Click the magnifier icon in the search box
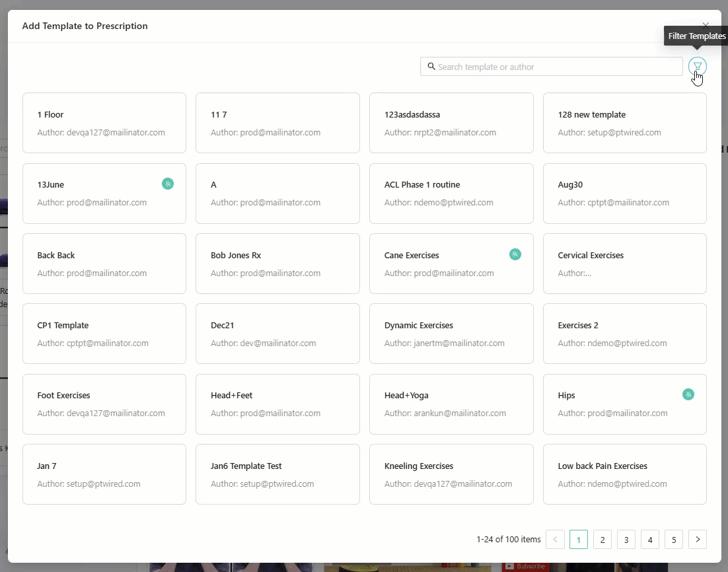 coord(431,66)
